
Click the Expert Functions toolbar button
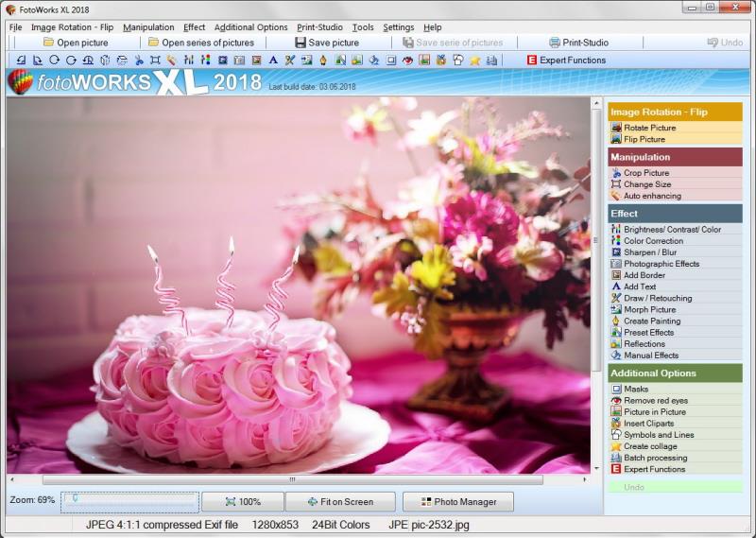[566, 60]
